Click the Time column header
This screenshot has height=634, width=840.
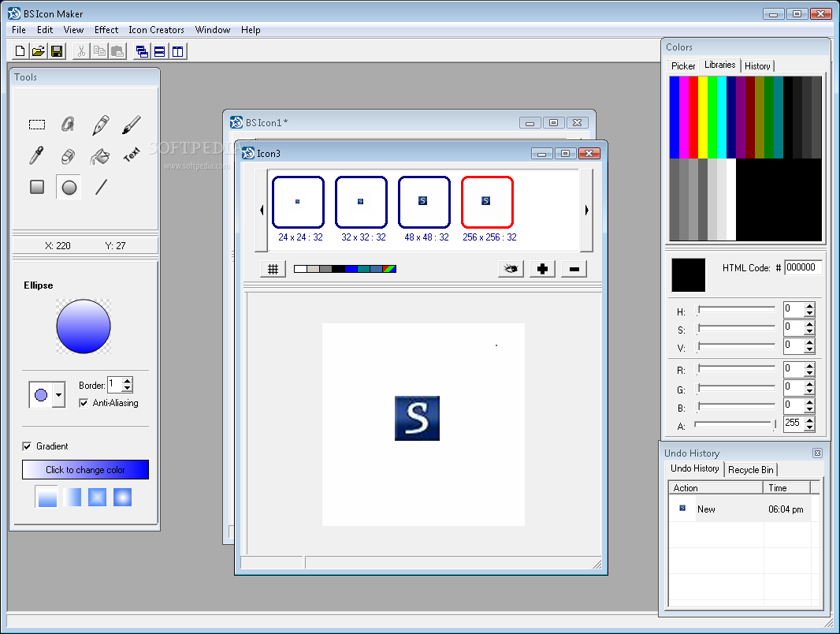click(787, 487)
